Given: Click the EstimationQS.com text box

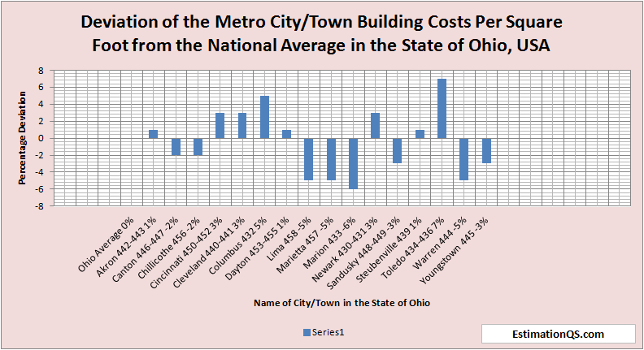Looking at the screenshot, I should pos(558,334).
